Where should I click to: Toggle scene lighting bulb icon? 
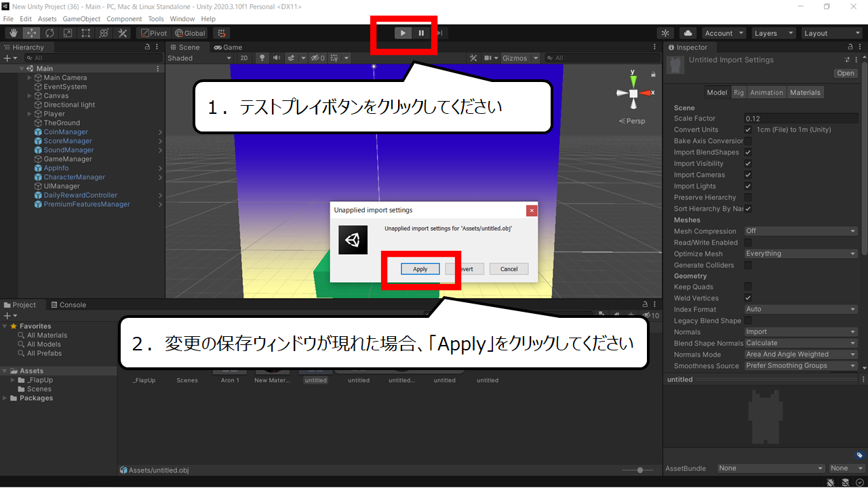tap(263, 58)
